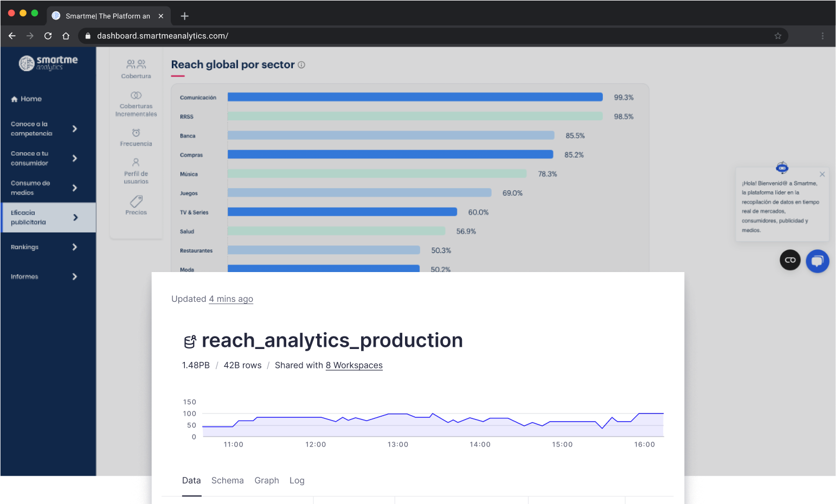836x504 pixels.
Task: Close the welcome chatbot message popup
Action: pyautogui.click(x=822, y=175)
